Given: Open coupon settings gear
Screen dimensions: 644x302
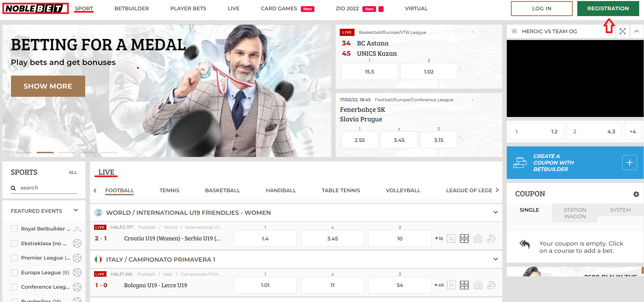Looking at the screenshot, I should tap(636, 194).
